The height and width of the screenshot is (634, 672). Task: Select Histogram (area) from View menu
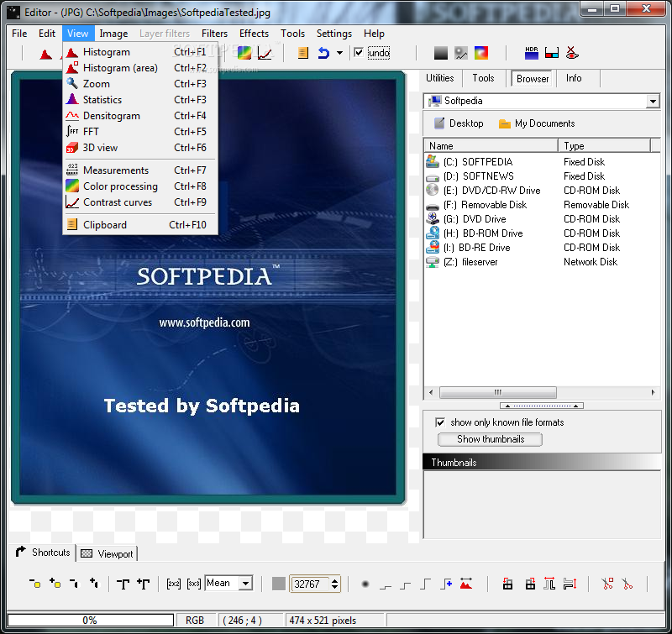point(140,68)
